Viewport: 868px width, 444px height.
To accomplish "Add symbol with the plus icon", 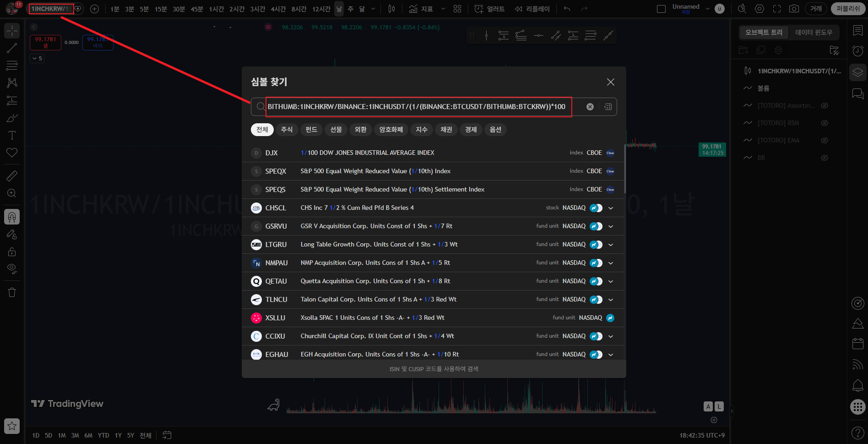I will (x=94, y=9).
